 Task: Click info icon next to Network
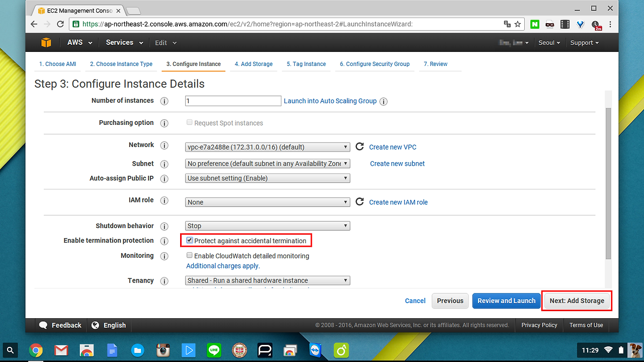click(x=164, y=146)
